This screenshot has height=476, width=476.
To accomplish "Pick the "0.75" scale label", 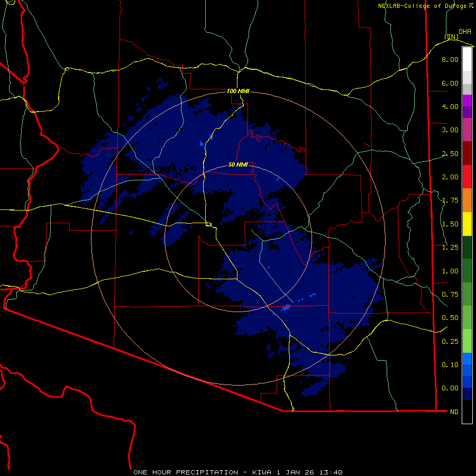I will [450, 295].
